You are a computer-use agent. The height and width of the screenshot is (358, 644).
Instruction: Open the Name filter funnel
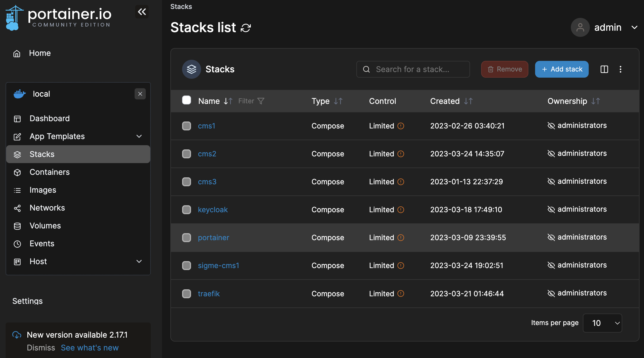click(x=261, y=101)
